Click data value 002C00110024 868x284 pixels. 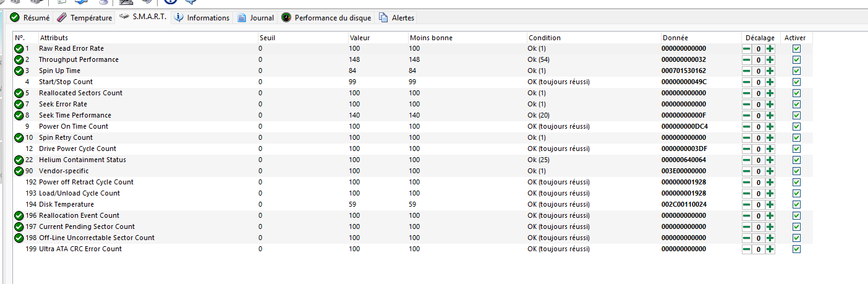pyautogui.click(x=684, y=205)
